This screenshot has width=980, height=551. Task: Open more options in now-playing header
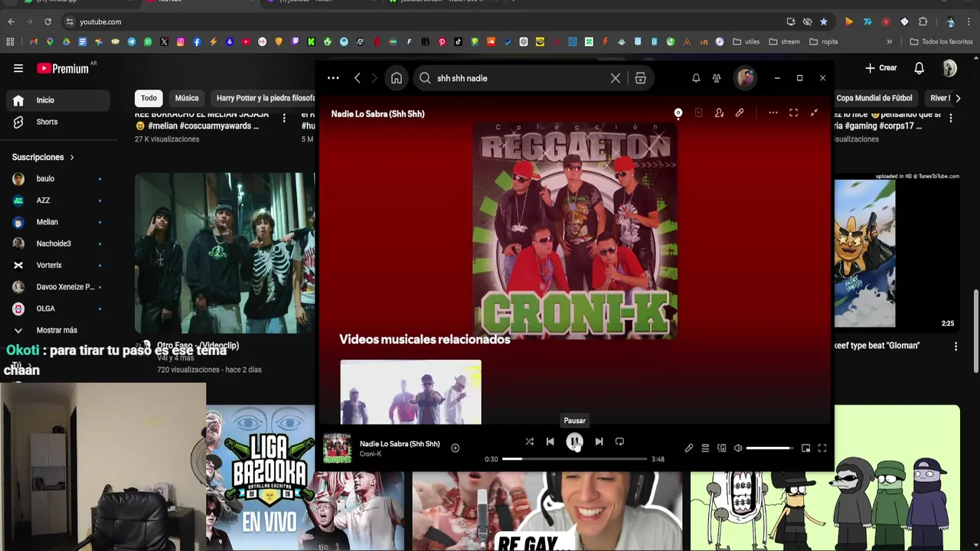coord(773,113)
